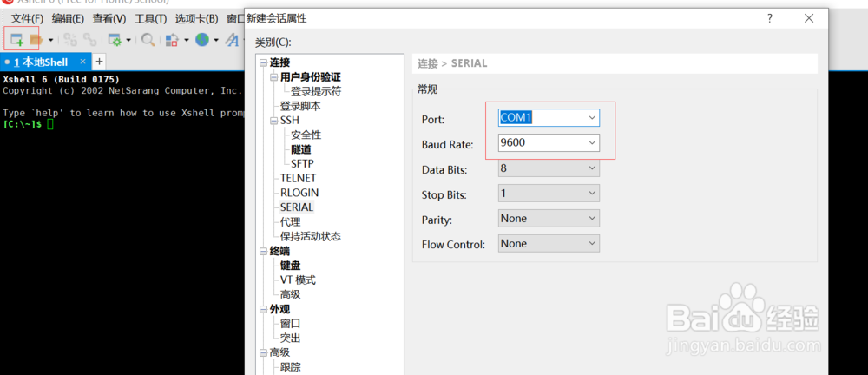Collapse the 连接 tree node
868x375 pixels.
[x=262, y=63]
